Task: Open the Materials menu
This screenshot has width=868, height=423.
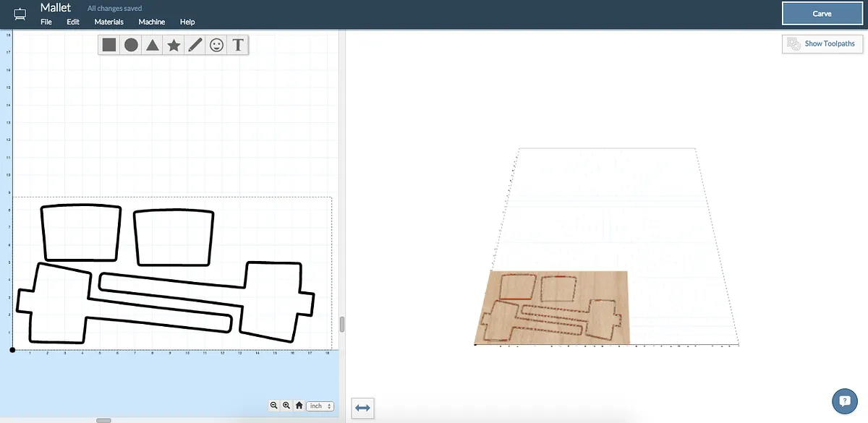Action: click(109, 22)
